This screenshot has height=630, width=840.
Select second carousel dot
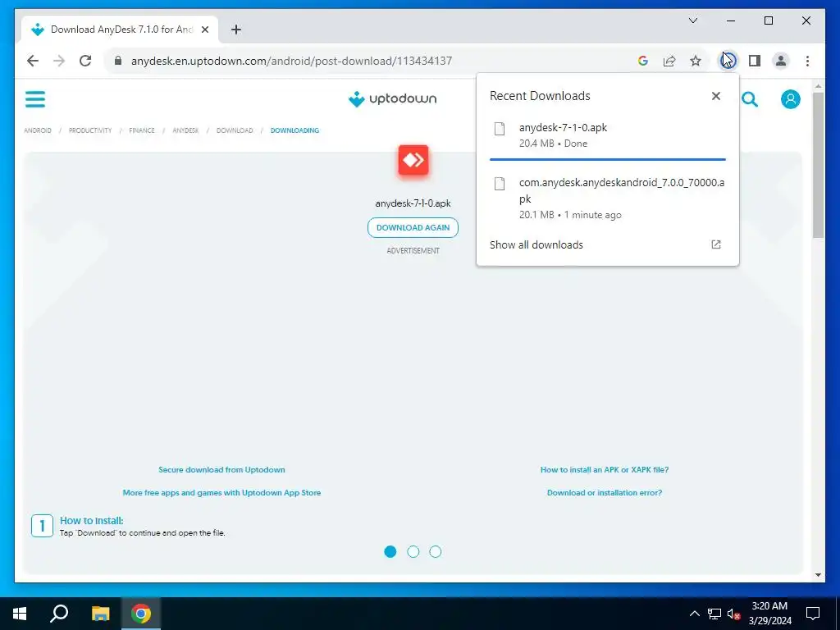coord(413,552)
